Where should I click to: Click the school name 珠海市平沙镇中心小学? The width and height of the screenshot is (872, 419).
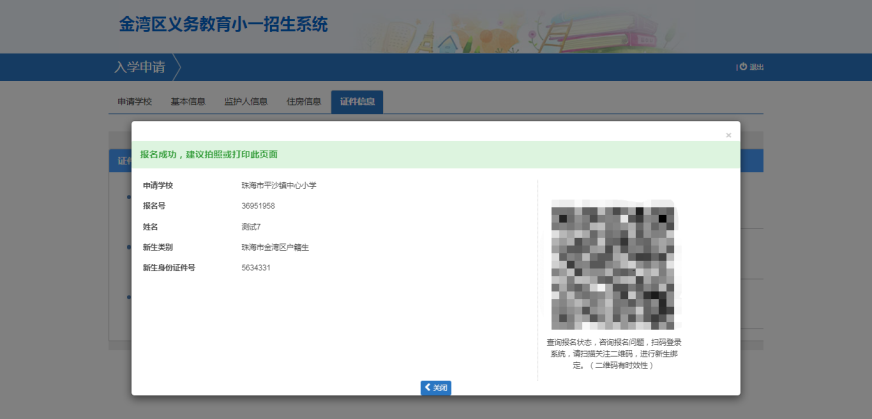coord(278,185)
